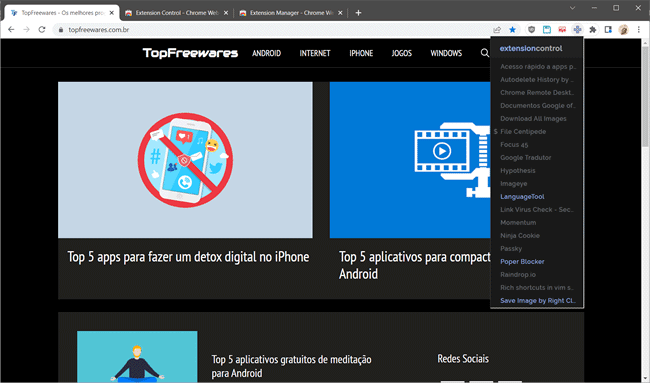This screenshot has width=650, height=383.
Task: Toggle Documentos Google offline extension
Action: 537,105
